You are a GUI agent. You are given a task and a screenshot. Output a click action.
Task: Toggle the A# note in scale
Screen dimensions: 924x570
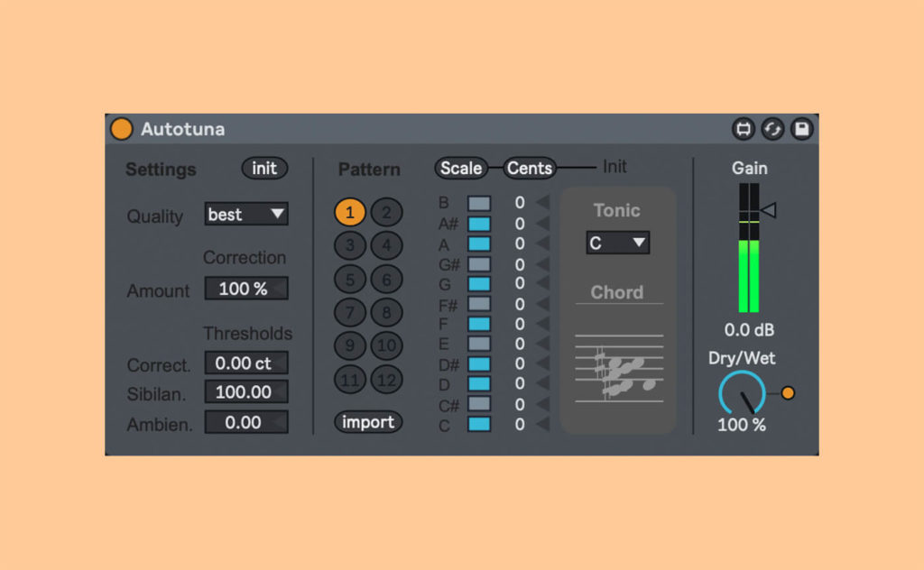coord(479,224)
